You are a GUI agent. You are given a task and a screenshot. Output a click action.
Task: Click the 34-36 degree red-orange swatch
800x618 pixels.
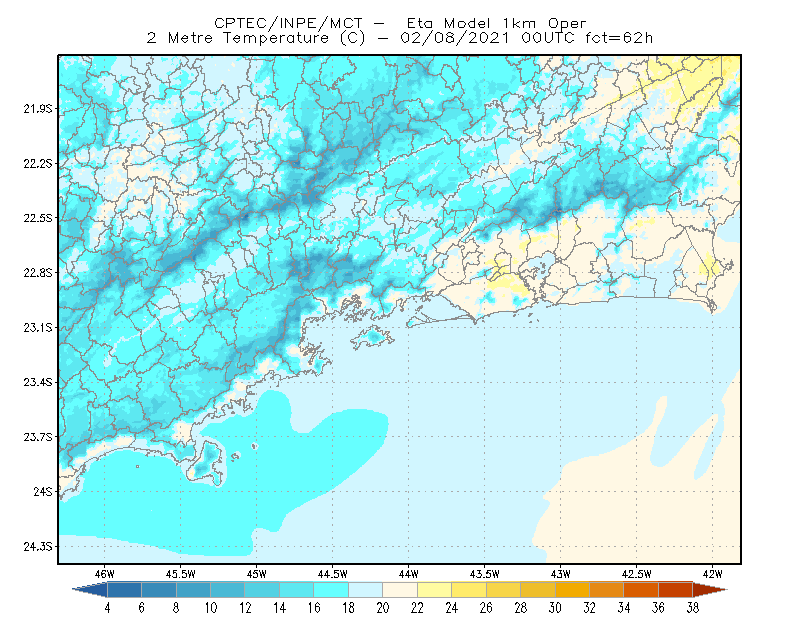(641, 590)
